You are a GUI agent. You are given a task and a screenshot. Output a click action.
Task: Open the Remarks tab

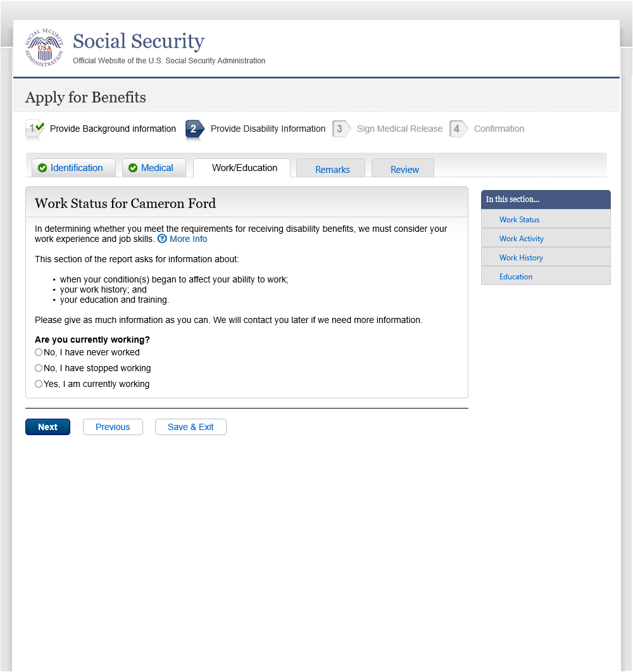(332, 169)
